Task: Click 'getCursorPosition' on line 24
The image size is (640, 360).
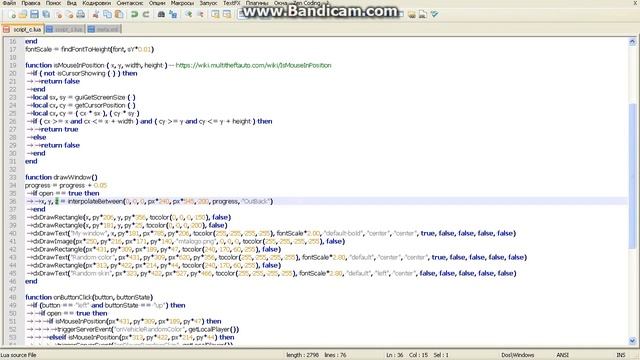Action: point(100,105)
